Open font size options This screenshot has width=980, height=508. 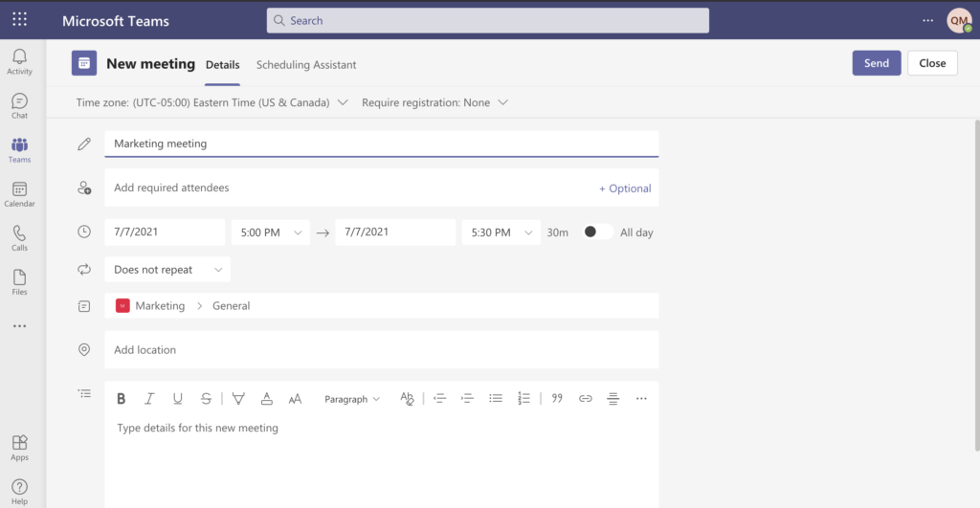(x=295, y=399)
